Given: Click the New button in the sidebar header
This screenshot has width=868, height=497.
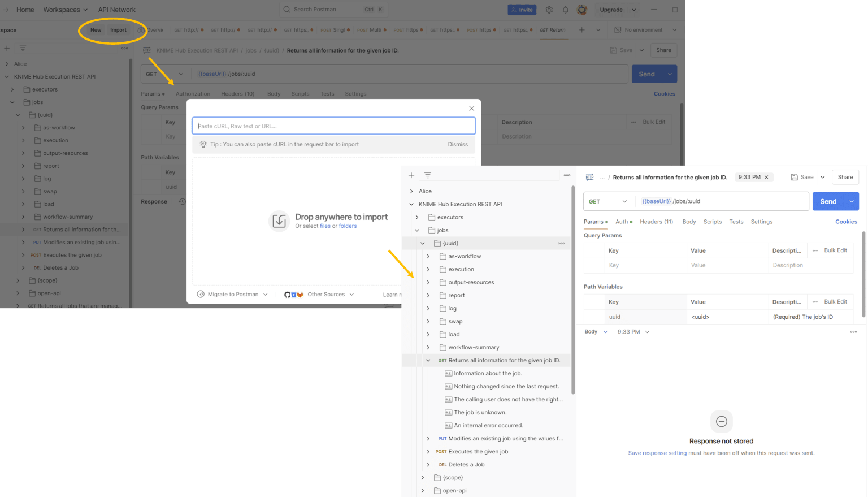Looking at the screenshot, I should 96,30.
